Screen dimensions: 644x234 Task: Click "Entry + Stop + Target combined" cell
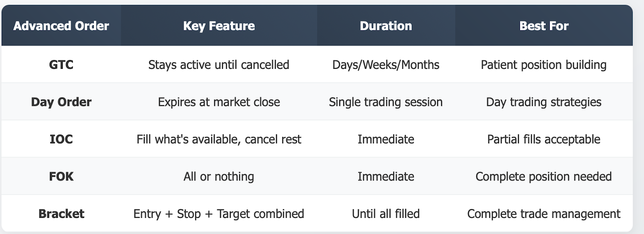pyautogui.click(x=219, y=214)
